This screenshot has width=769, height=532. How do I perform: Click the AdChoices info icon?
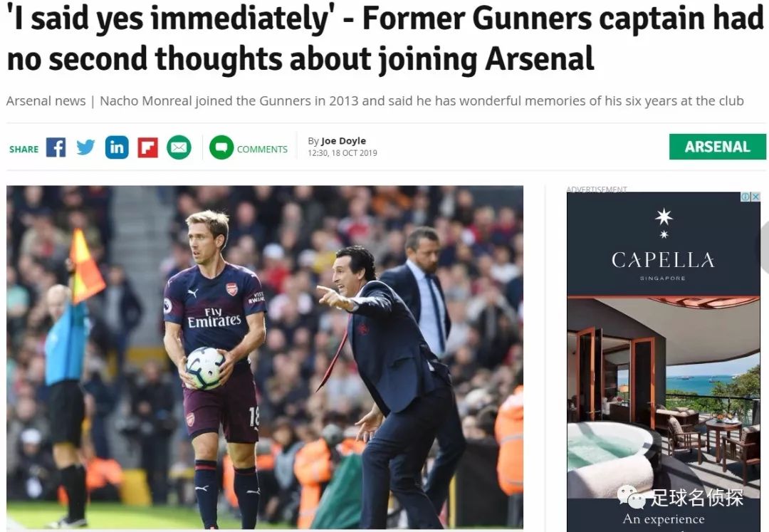[x=746, y=197]
